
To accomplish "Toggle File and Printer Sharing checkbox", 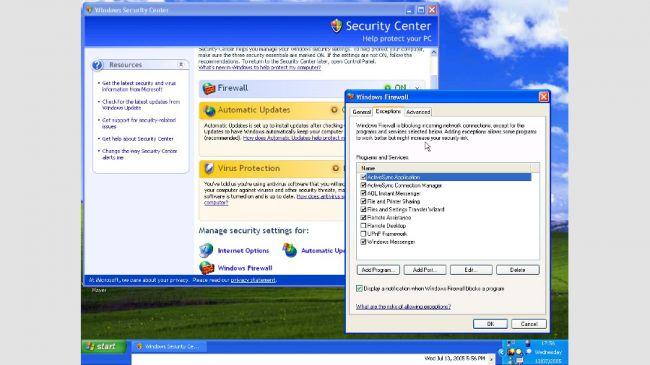I will tap(363, 202).
